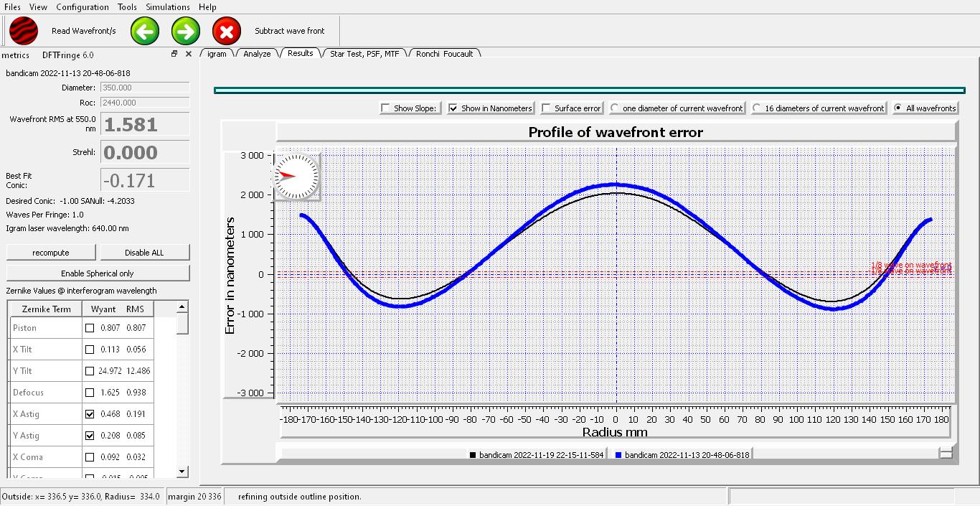Click the Diameter input field
980x506 pixels.
pos(144,88)
